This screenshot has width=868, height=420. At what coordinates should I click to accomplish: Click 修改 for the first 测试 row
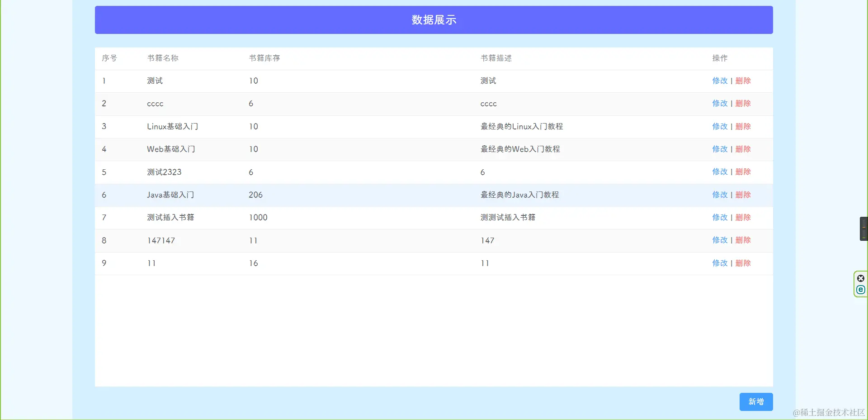[720, 81]
